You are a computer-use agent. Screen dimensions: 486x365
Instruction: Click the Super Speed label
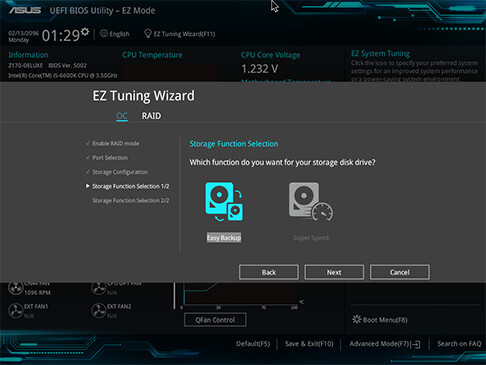click(x=311, y=238)
